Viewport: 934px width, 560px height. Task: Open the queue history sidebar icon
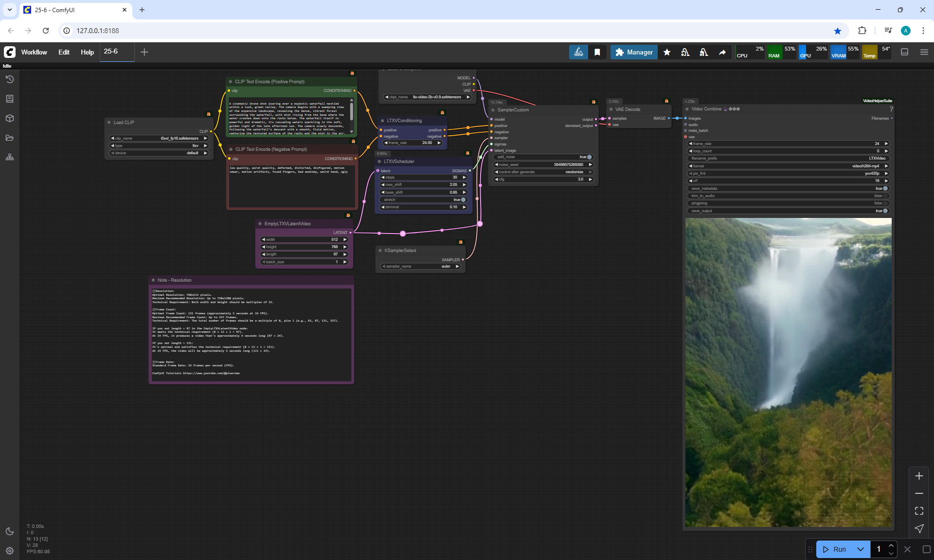(10, 79)
